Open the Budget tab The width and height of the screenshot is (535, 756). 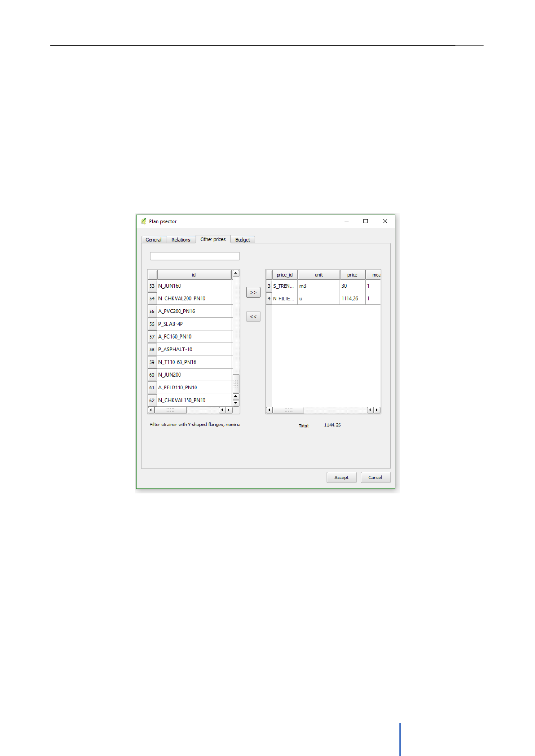pos(243,240)
